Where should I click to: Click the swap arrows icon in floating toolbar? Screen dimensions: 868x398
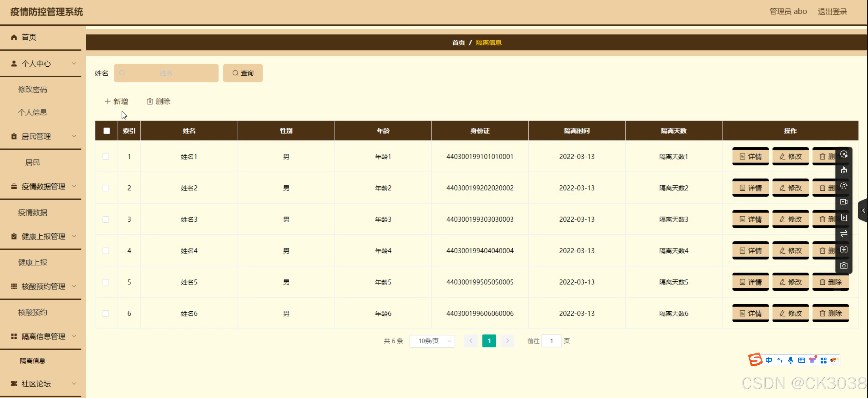(x=843, y=234)
